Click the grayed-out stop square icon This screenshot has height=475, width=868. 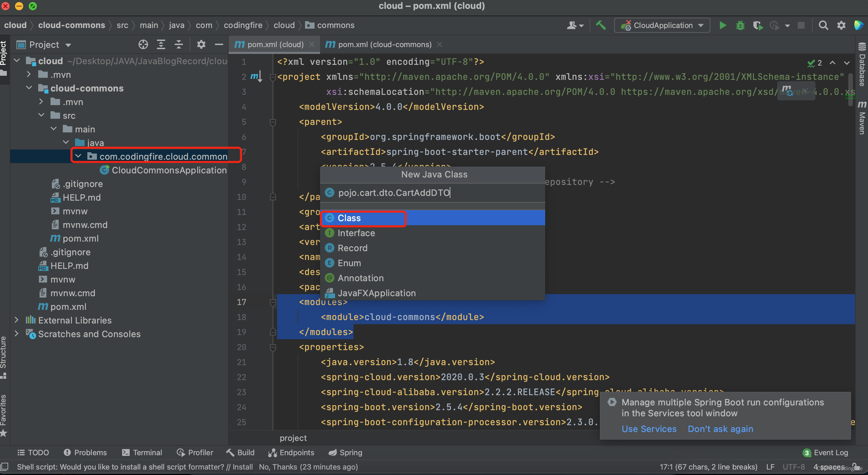coord(801,25)
